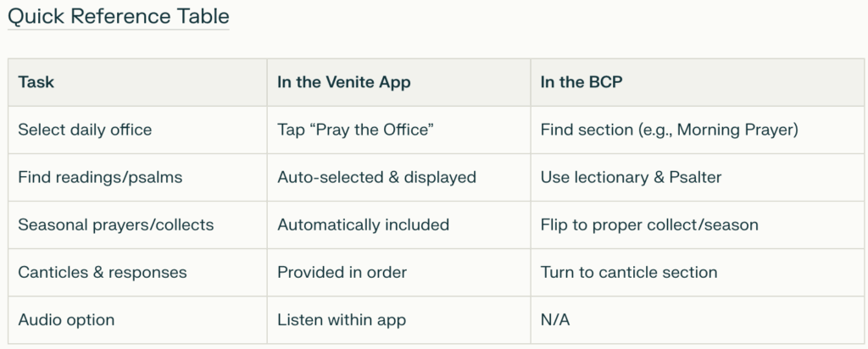The height and width of the screenshot is (349, 868).
Task: Click the Automatically included cell
Action: pos(398,225)
